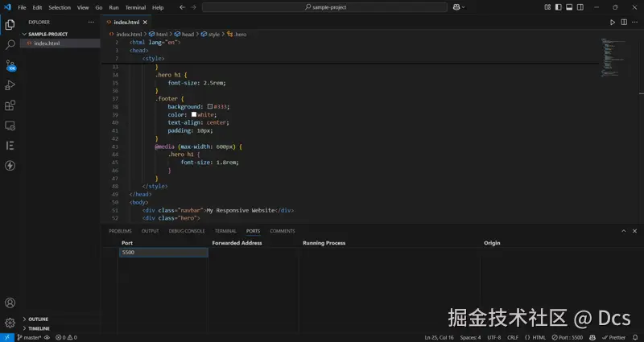Click Port : 5500 in status bar

pyautogui.click(x=566, y=337)
